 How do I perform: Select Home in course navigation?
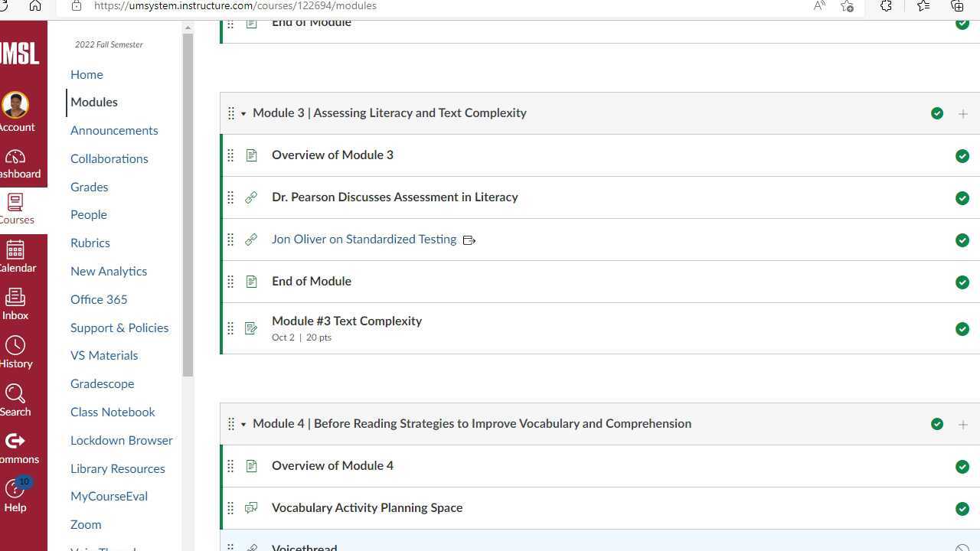click(87, 74)
